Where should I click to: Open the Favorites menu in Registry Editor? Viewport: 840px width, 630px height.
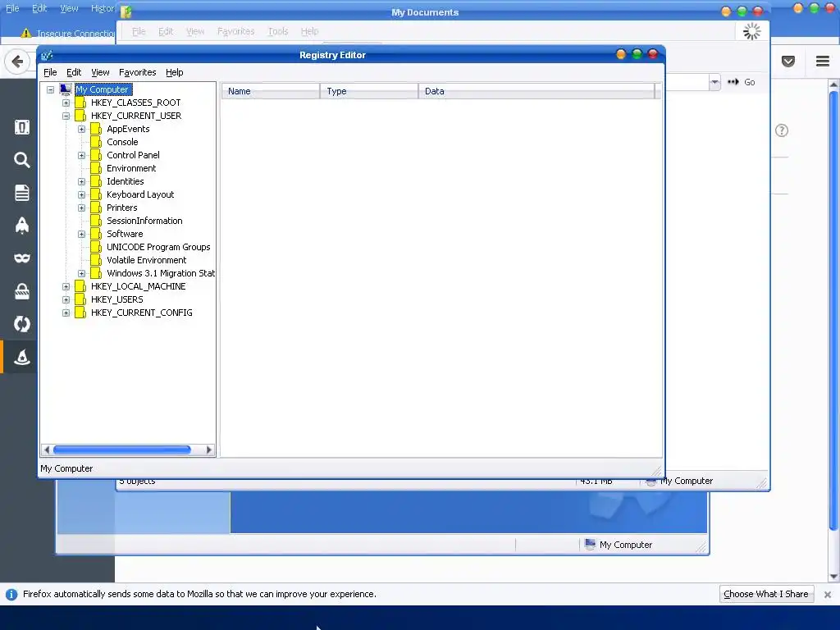137,72
